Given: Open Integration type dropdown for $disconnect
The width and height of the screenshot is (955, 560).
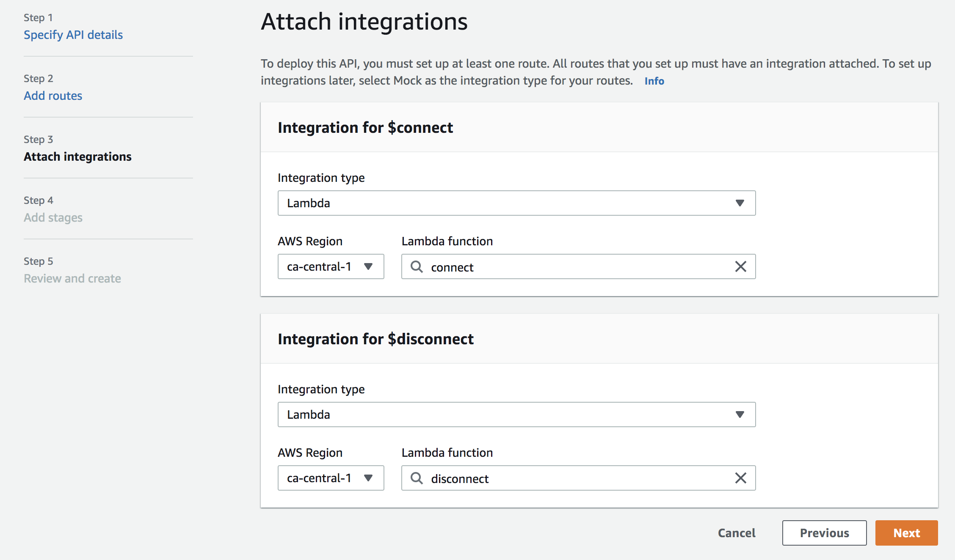Looking at the screenshot, I should pos(516,415).
